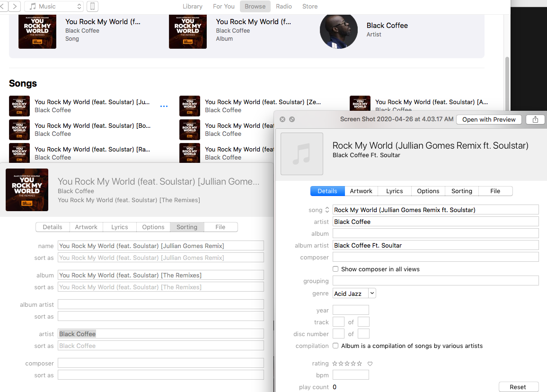Image resolution: width=547 pixels, height=392 pixels.
Task: Click the album field in the Sorting panel
Action: pos(161,275)
